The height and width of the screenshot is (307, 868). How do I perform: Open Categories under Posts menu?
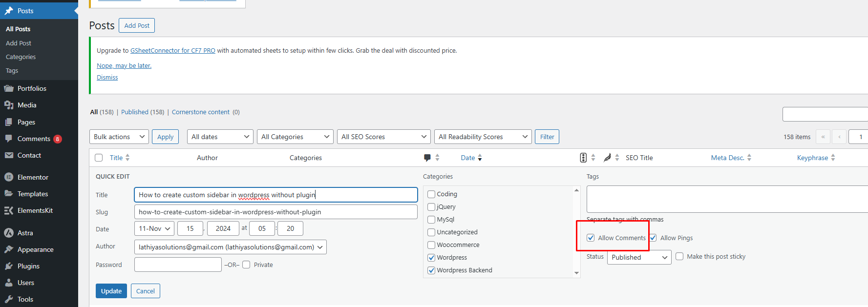tap(21, 57)
